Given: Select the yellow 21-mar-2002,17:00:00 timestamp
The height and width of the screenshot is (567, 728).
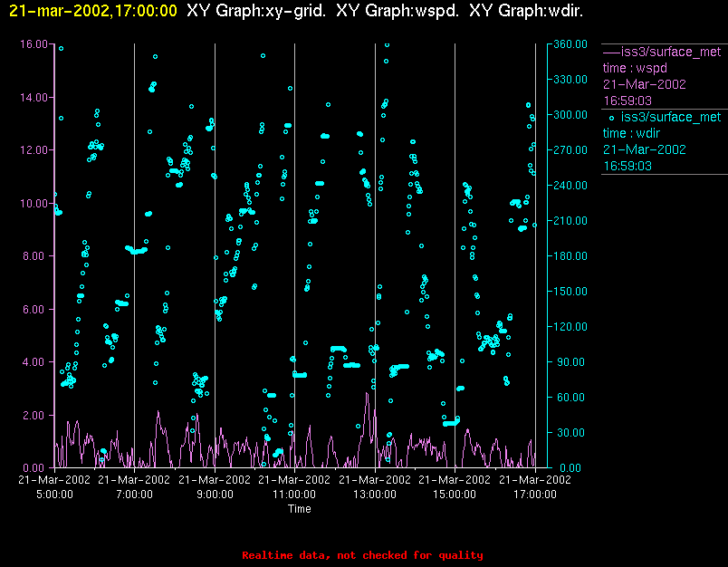Looking at the screenshot, I should pyautogui.click(x=92, y=11).
